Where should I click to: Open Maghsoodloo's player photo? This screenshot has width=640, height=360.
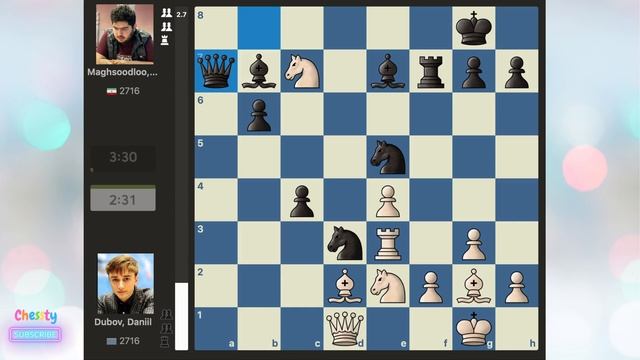[125, 34]
